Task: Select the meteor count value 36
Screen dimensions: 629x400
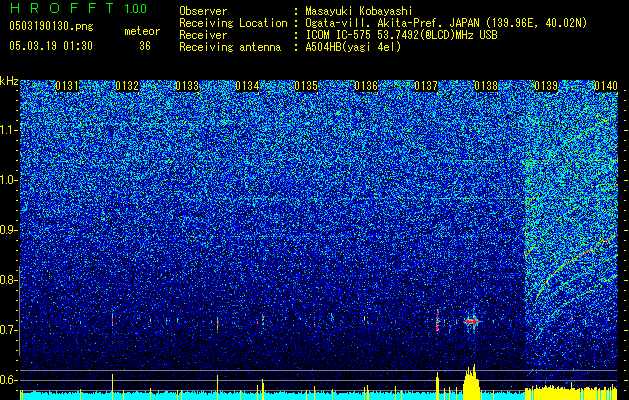Action: click(x=145, y=46)
